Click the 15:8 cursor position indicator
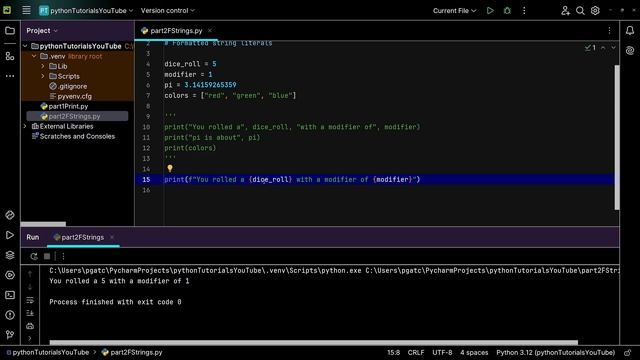The width and height of the screenshot is (640, 360). tap(393, 352)
